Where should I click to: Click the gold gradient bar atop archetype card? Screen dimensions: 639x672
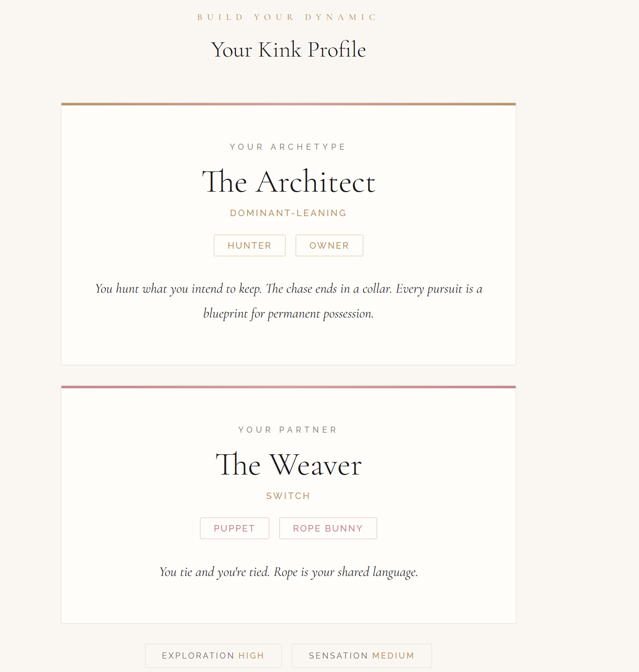(288, 104)
